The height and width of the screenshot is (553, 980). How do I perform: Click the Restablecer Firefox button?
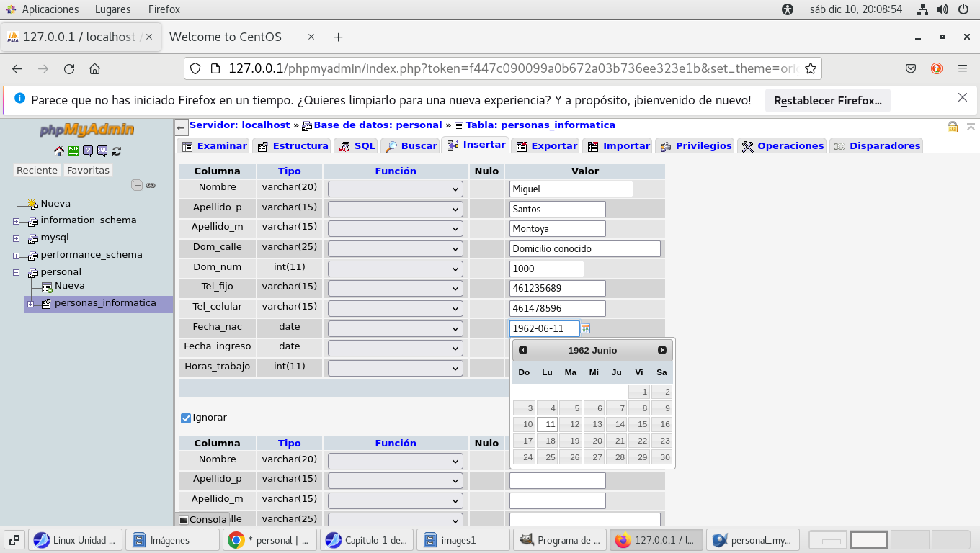827,101
